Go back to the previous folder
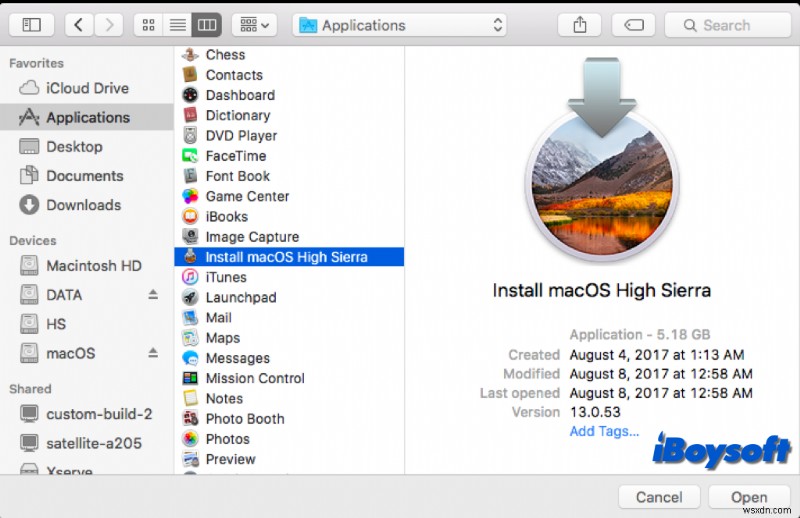This screenshot has height=518, width=800. coord(79,25)
